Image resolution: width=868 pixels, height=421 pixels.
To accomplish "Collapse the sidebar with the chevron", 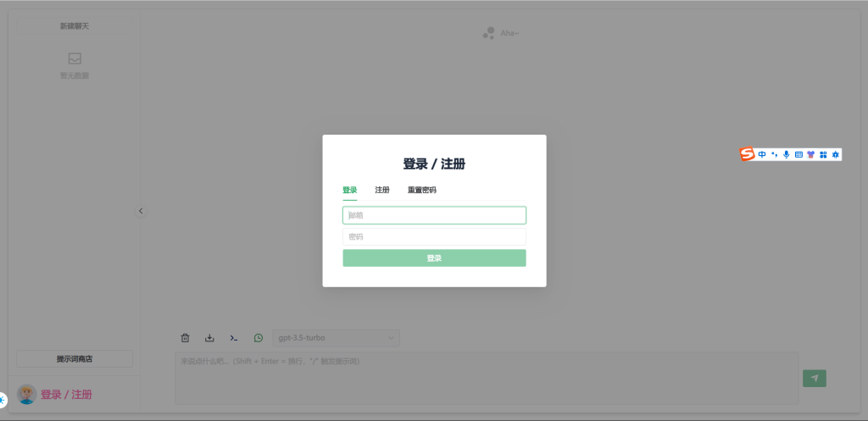I will click(x=141, y=211).
